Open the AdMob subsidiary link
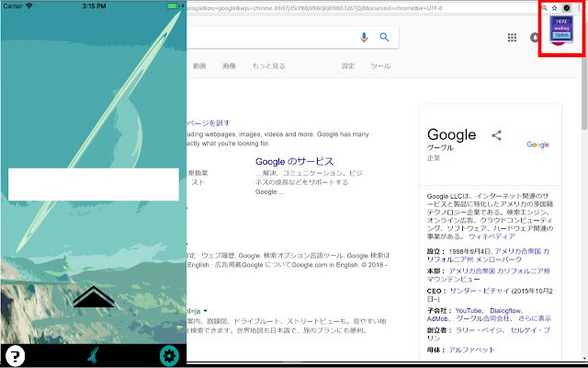This screenshot has width=588, height=368. tap(437, 318)
